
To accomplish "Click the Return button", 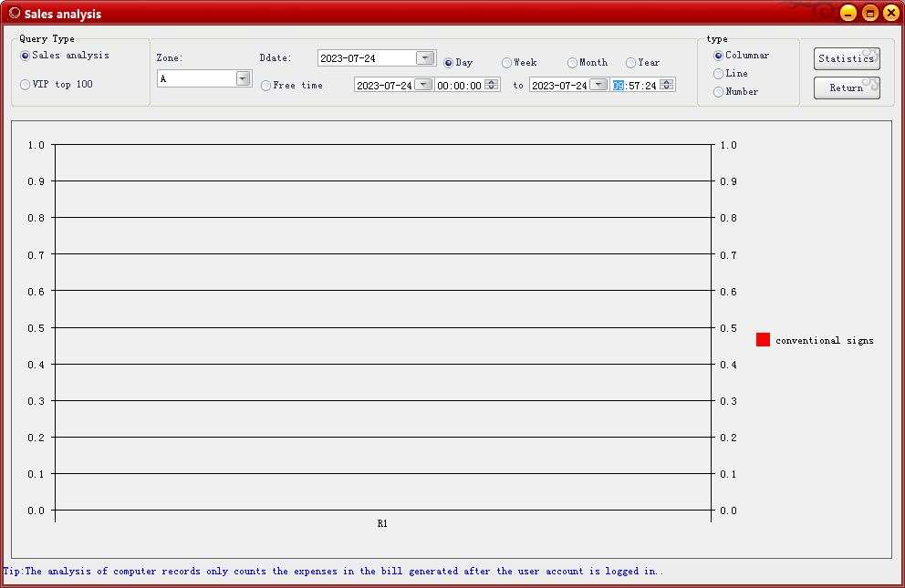I will pos(847,88).
